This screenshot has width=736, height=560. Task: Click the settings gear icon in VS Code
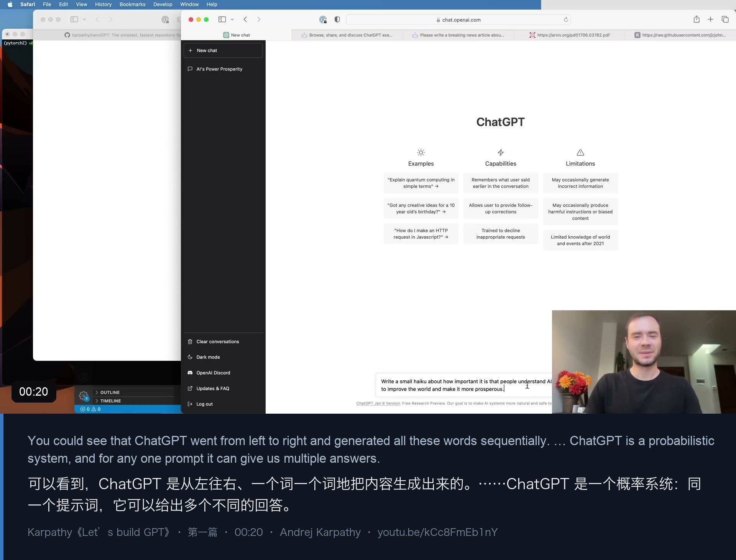pos(84,396)
